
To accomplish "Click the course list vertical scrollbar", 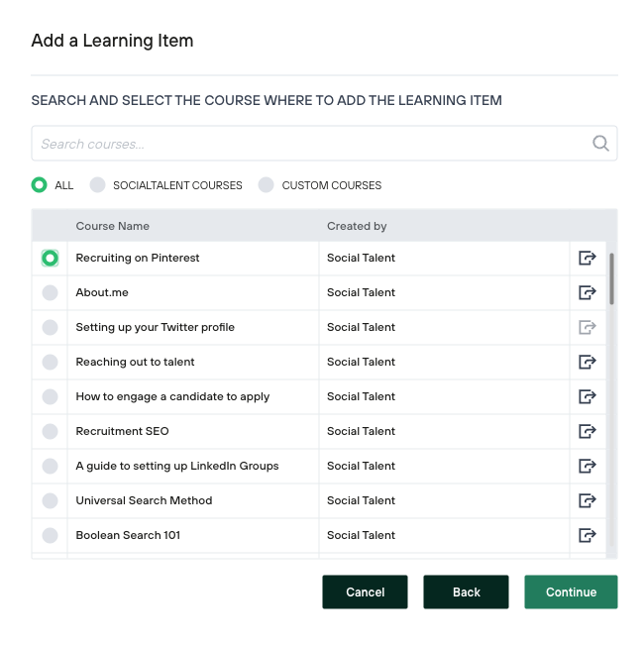I will tap(611, 279).
